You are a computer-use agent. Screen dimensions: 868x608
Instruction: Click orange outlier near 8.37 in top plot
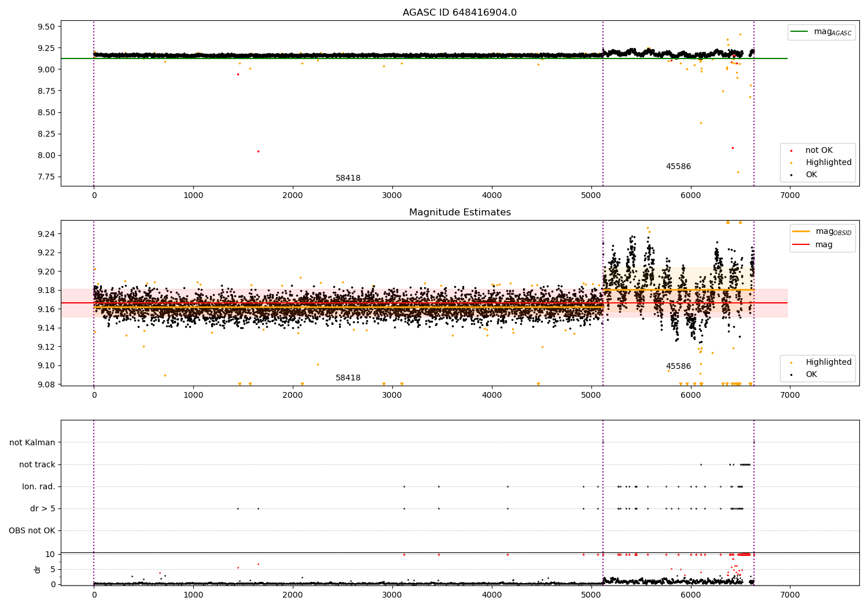coord(701,123)
